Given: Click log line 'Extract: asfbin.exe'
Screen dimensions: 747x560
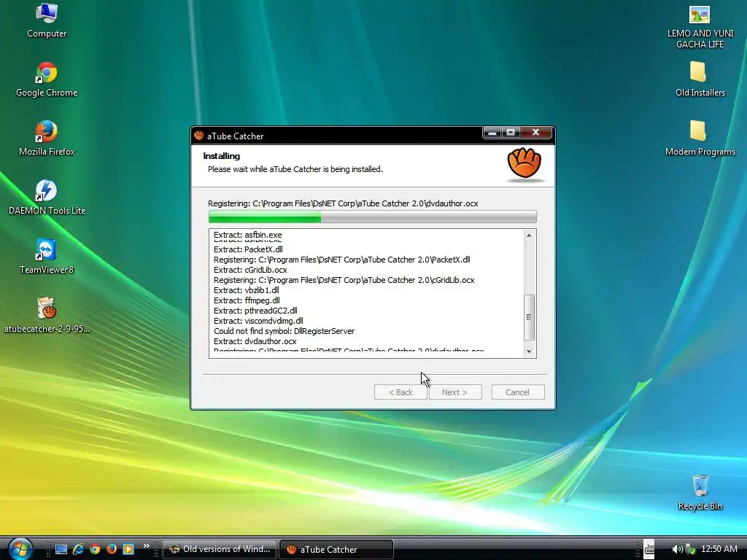Looking at the screenshot, I should [x=248, y=235].
